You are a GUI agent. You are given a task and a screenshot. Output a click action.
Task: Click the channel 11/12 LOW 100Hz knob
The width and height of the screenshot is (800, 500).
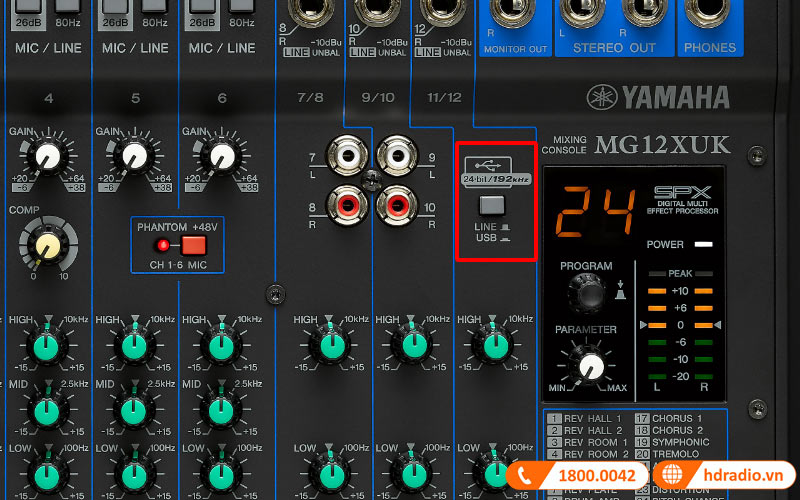tap(494, 476)
